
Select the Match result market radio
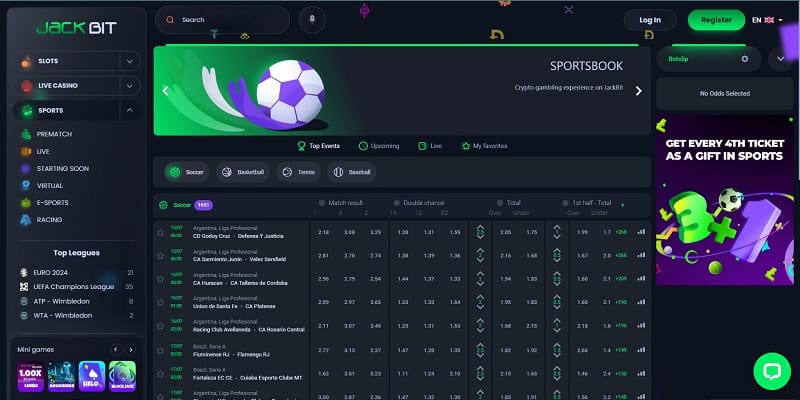pos(322,203)
